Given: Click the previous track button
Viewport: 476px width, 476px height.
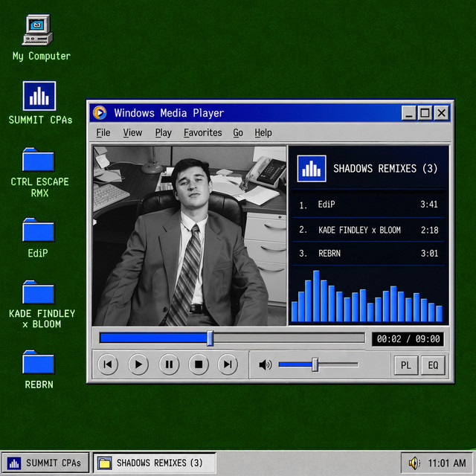Looking at the screenshot, I should [108, 364].
